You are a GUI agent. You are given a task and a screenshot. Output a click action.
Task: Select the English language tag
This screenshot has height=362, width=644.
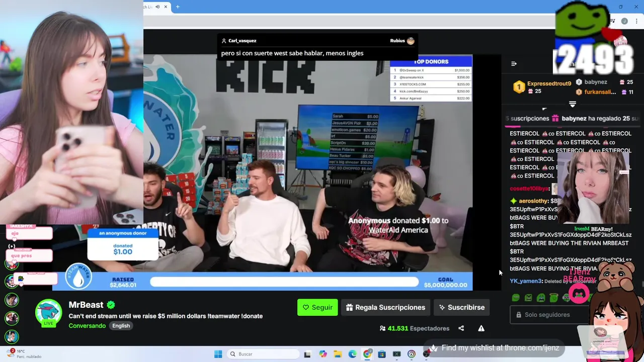click(121, 326)
